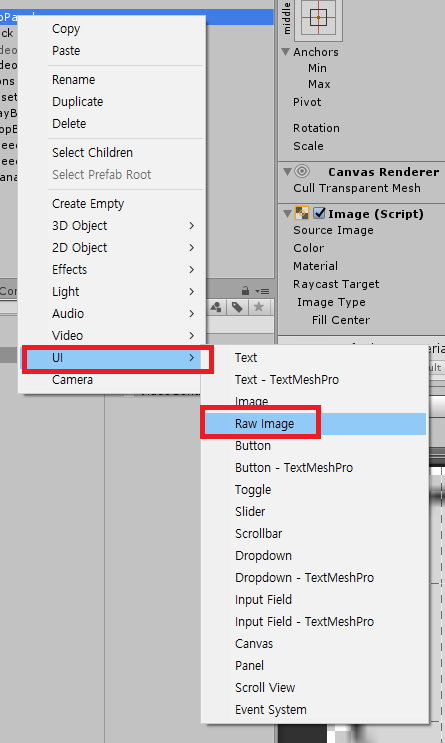Screen dimensions: 445x743
Task: Click the Material property label
Action: 315,266
